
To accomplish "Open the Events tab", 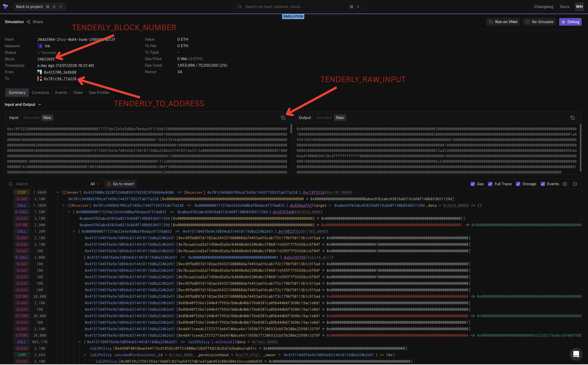I will click(61, 93).
